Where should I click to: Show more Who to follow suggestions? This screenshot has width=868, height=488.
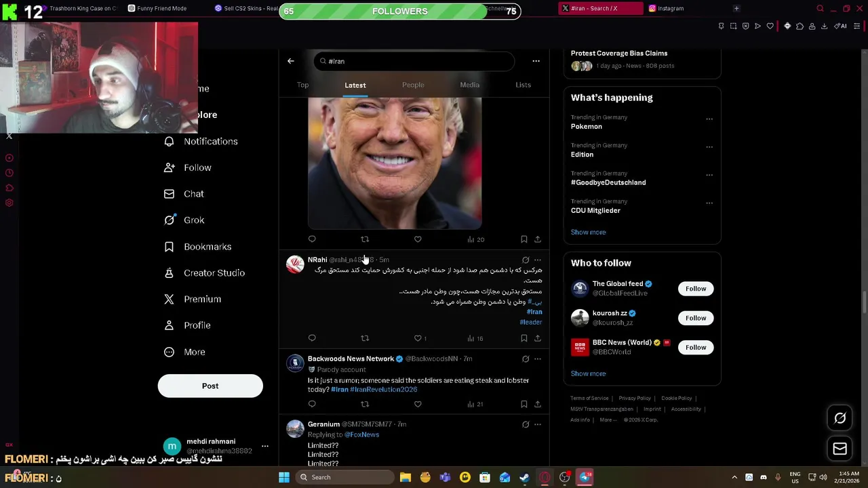point(588,373)
